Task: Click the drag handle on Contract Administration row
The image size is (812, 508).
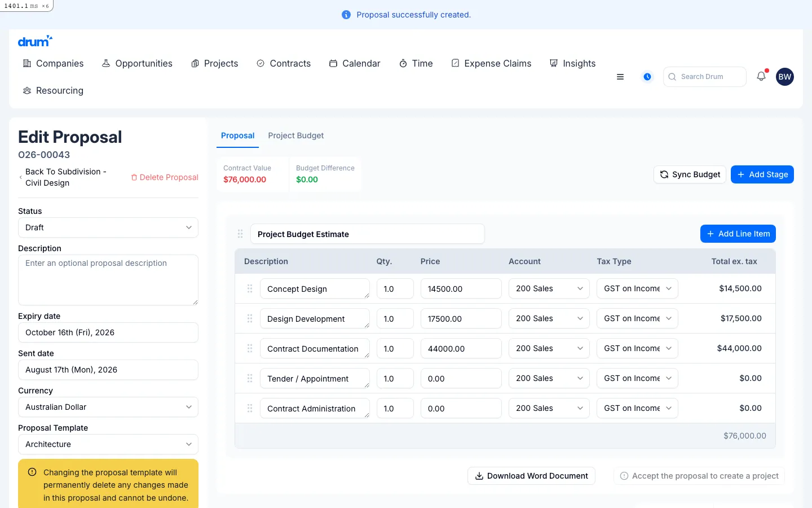Action: (x=250, y=408)
